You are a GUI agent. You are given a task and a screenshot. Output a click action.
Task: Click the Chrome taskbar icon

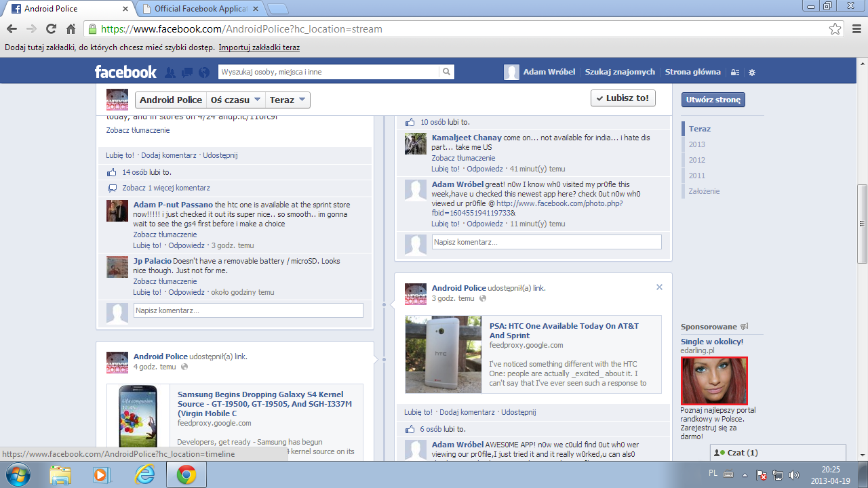186,474
